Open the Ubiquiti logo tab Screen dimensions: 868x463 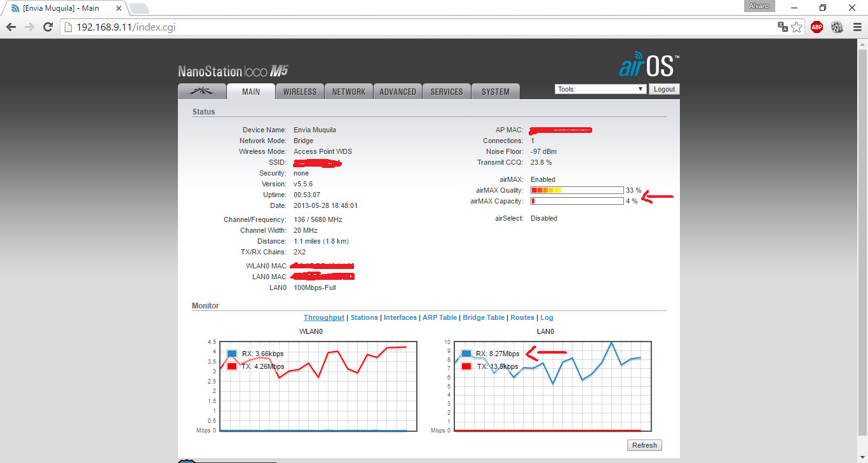[201, 92]
